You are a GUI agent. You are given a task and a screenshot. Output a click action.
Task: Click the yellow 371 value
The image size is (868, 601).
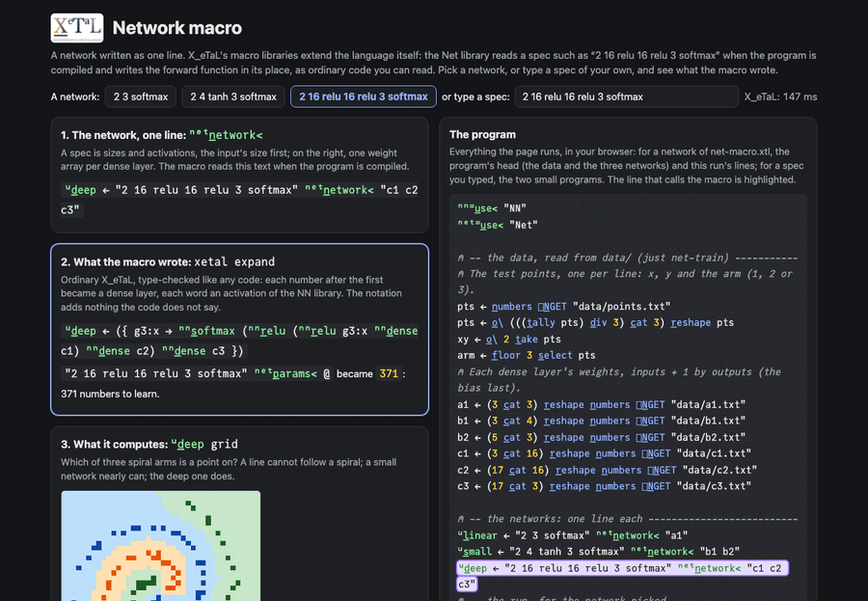coord(389,373)
